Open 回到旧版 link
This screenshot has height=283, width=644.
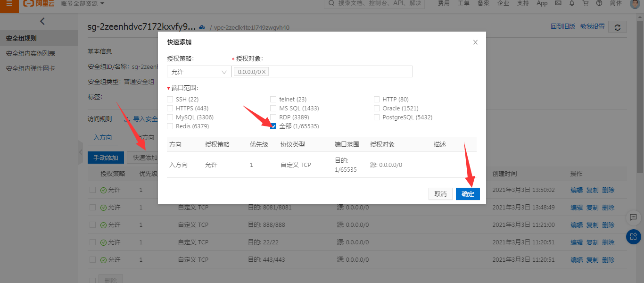pyautogui.click(x=563, y=27)
